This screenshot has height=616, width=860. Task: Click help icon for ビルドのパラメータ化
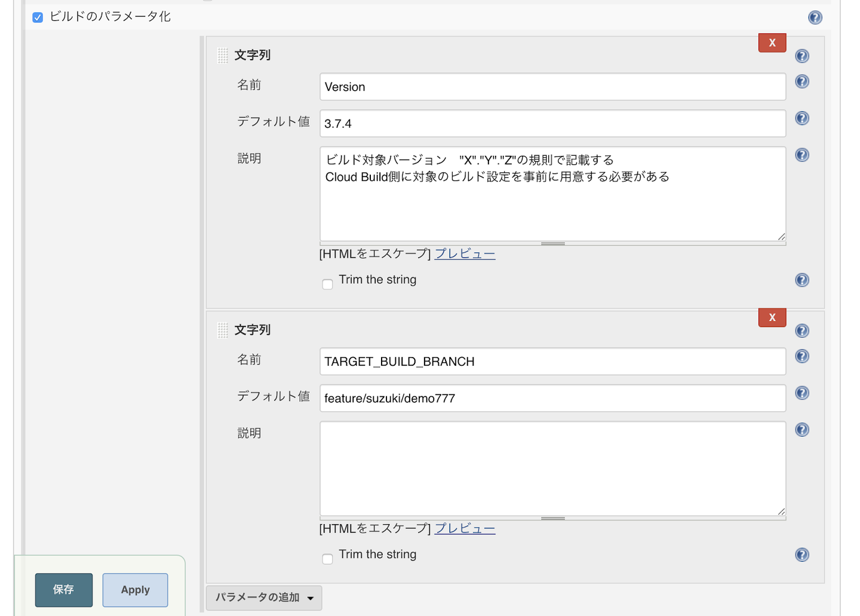tap(815, 17)
